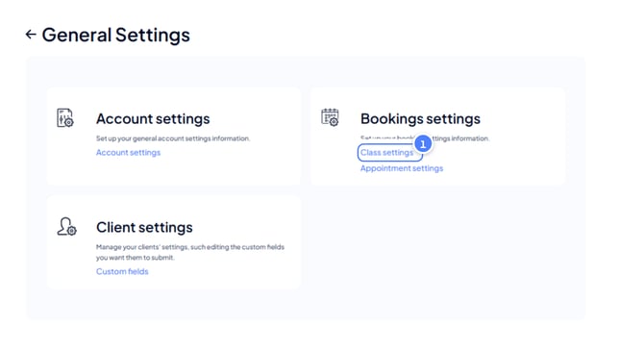Go back using the arrow beside General Settings
This screenshot has width=644, height=350.
click(31, 35)
